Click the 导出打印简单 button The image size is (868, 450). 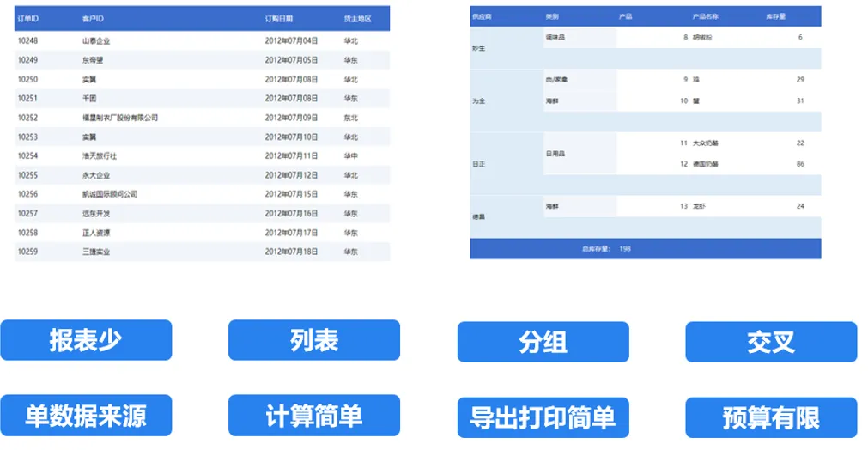[543, 418]
